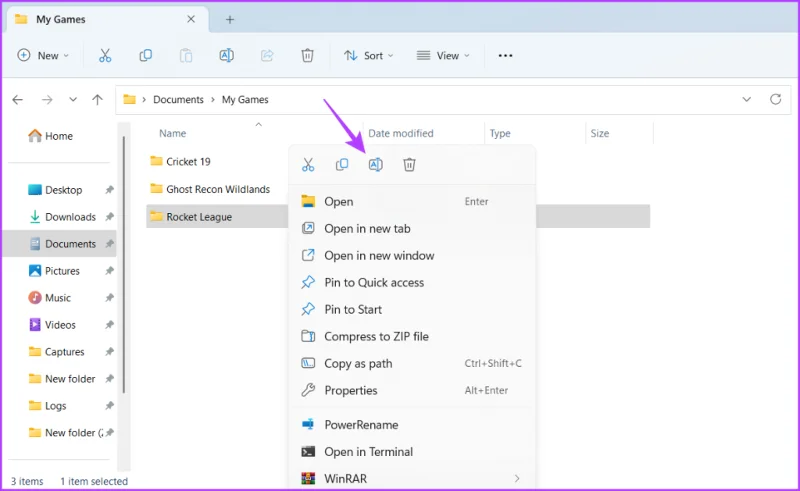800x491 pixels.
Task: Click Rename icon in the context menu
Action: pos(376,165)
